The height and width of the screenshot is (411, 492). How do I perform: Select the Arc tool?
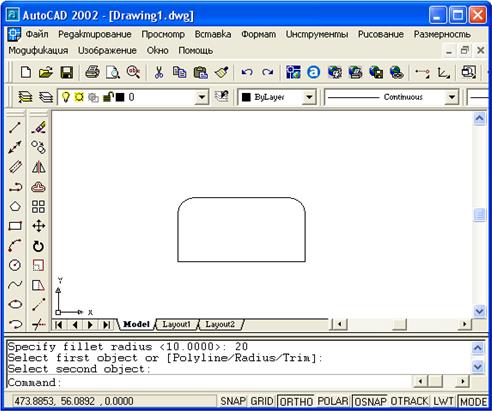coord(15,246)
